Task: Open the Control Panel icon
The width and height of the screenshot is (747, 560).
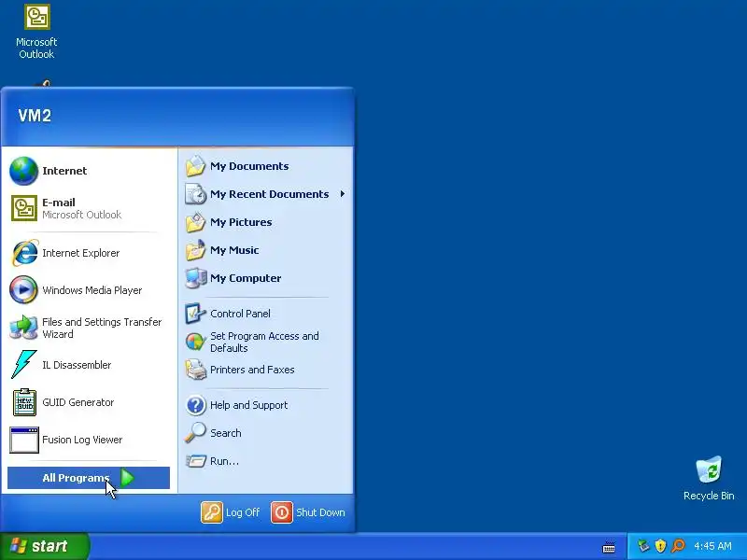Action: click(x=195, y=314)
